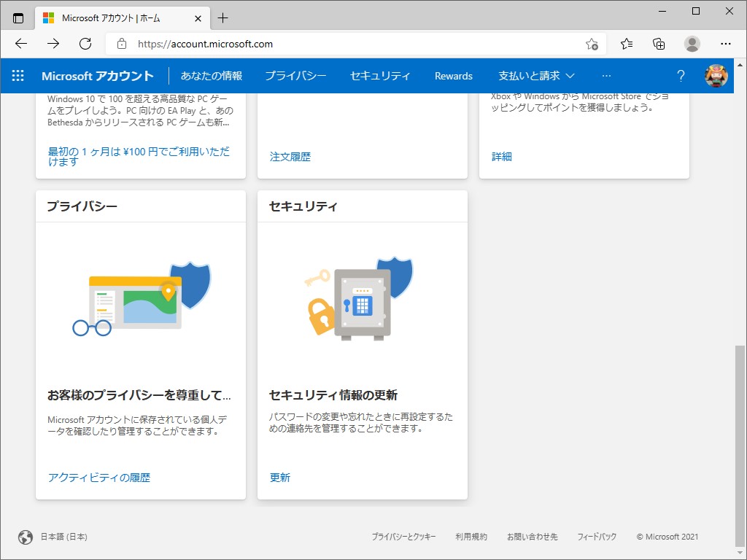Viewport: 747px width, 560px height.
Task: Expand the 支払いと請求 dropdown
Action: click(533, 75)
